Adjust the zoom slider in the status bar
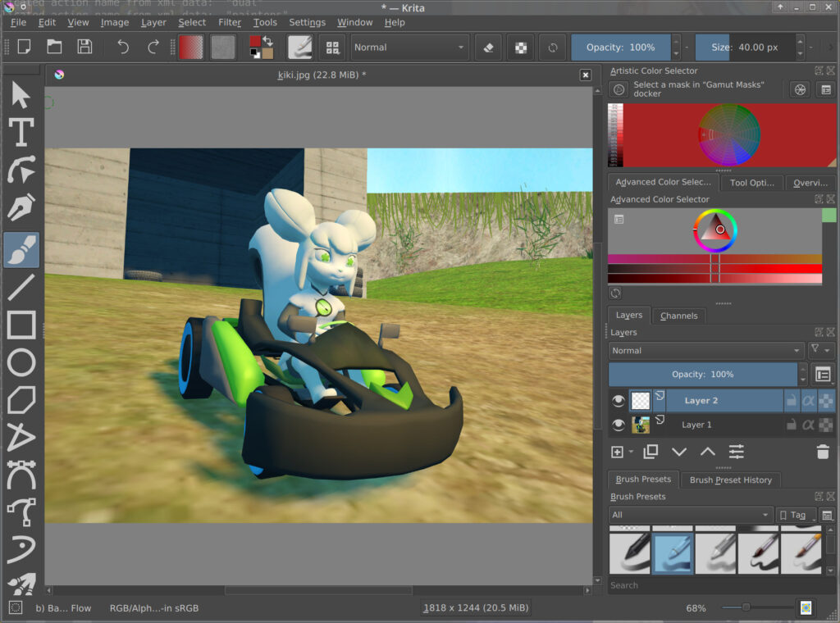Image resolution: width=840 pixels, height=623 pixels. (746, 608)
